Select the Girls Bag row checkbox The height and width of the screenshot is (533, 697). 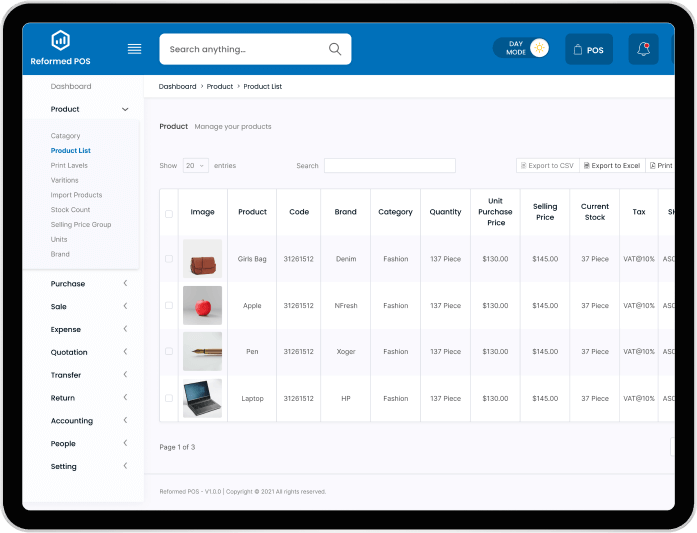click(169, 259)
